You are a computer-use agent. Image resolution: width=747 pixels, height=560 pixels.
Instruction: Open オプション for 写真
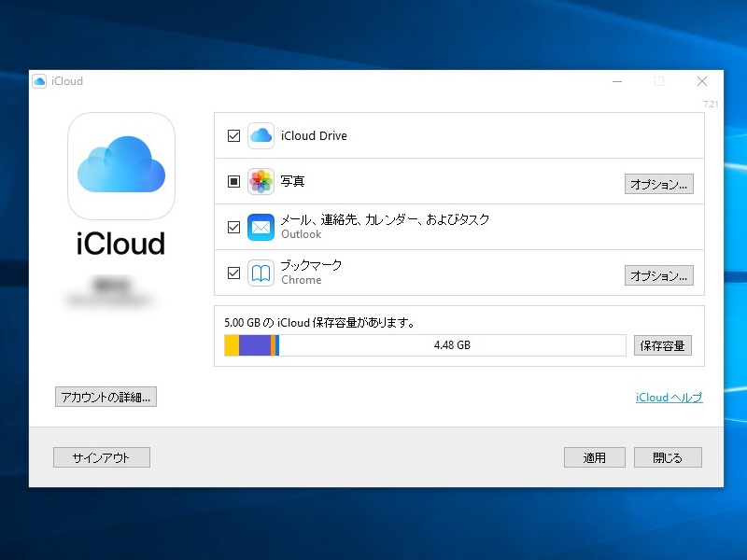(x=659, y=184)
